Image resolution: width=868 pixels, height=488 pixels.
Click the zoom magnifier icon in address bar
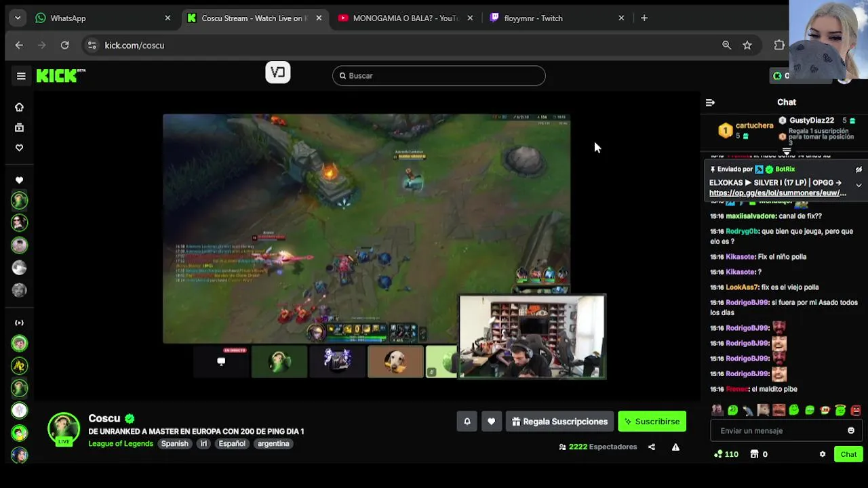click(726, 45)
